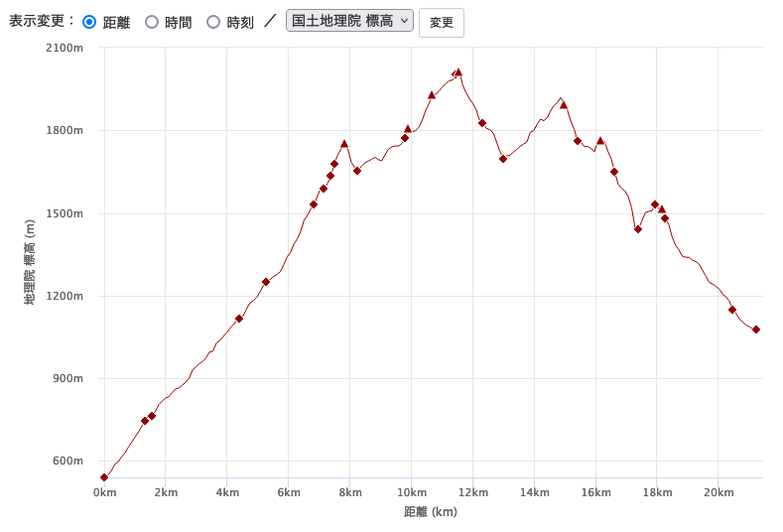Click the diamond marker near 20.5km
Screen dimensions: 783x532
point(732,310)
